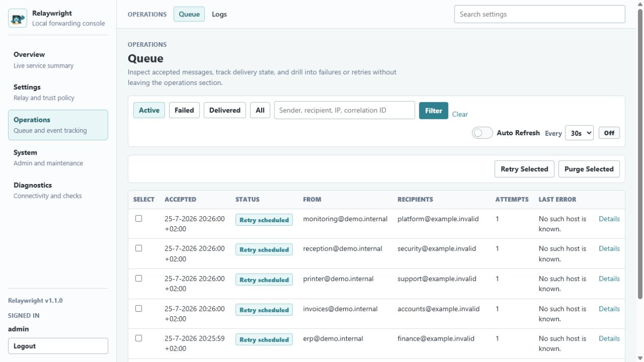Viewport: 644px width, 362px height.
Task: Click the ACCEPTED column header
Action: (180, 199)
